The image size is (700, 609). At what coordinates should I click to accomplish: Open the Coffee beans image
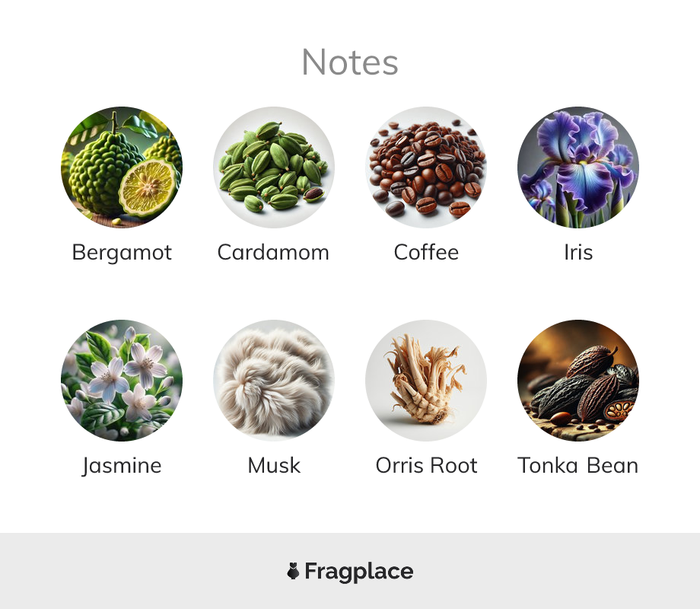click(x=426, y=167)
